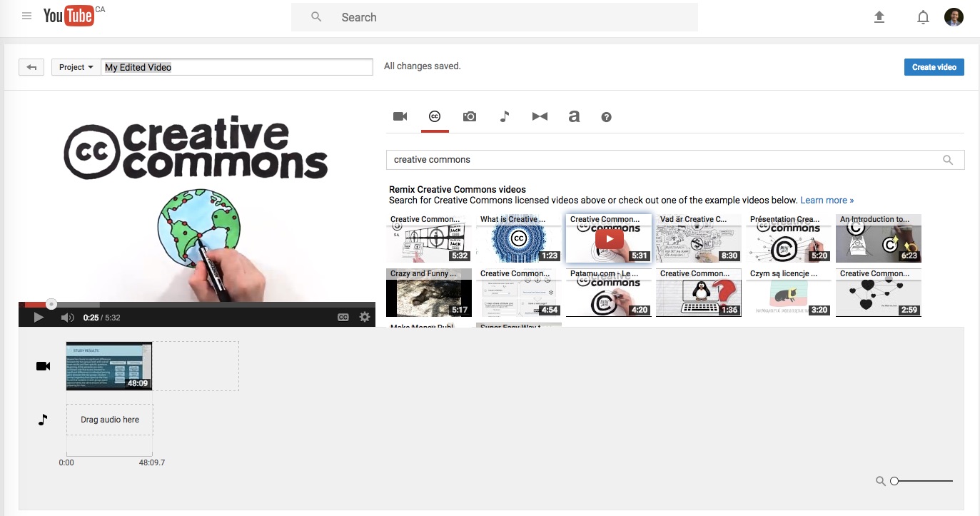This screenshot has height=516, width=980.
Task: Select the 'Vad är Creative C...' thumbnail
Action: [699, 238]
